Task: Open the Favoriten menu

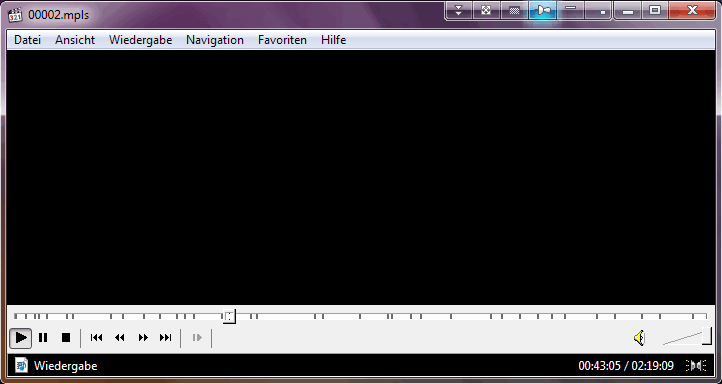Action: 282,40
